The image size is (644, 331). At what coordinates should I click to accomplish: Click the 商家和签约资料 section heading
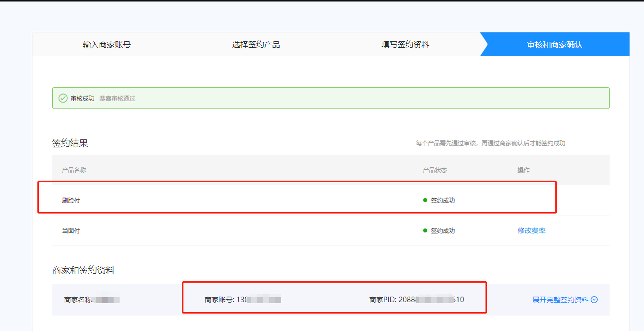coord(84,270)
